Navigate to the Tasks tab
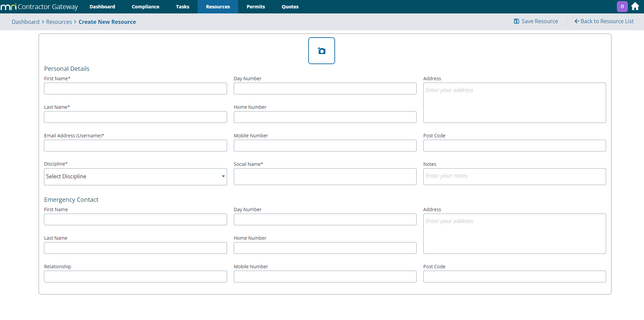Viewport: 644px width, 320px height. coord(182,7)
